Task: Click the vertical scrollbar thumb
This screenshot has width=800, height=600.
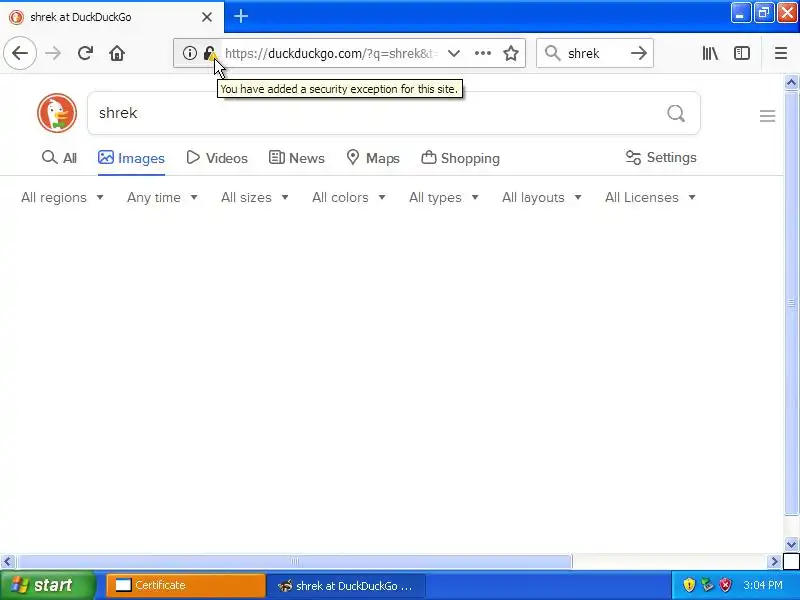Action: 791,303
